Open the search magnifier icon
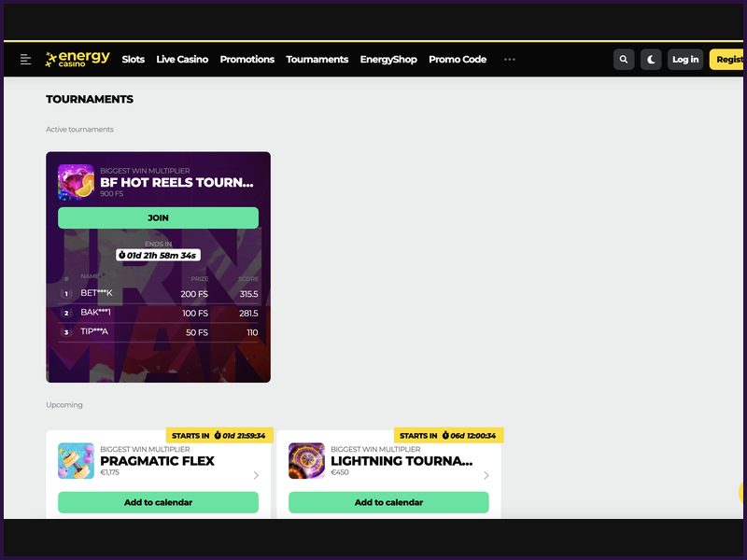This screenshot has height=560, width=747. coord(624,60)
